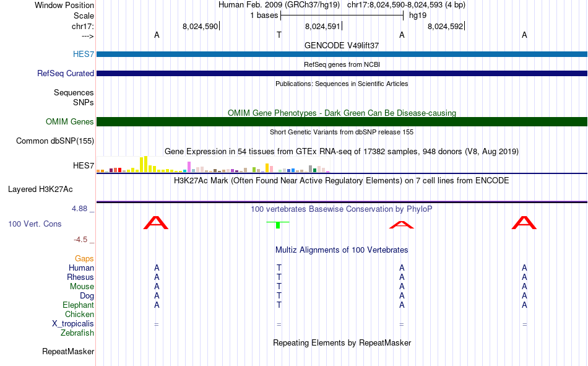Select the SNPs track label
This screenshot has height=366, width=588.
[84, 102]
